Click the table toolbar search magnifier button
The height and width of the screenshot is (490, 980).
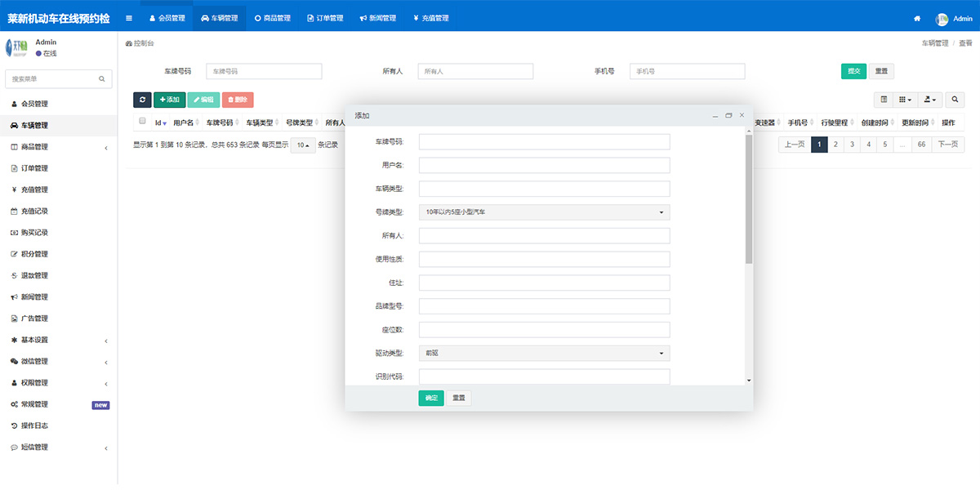tap(955, 100)
